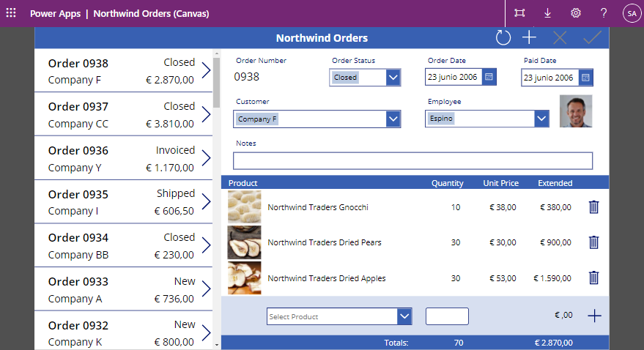This screenshot has height=350, width=644.
Task: Expand the Customer dropdown arrow
Action: [393, 119]
